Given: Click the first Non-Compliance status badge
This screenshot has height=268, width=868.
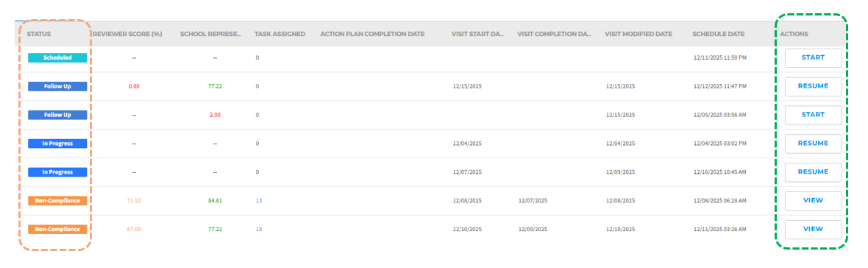Looking at the screenshot, I should [x=57, y=200].
